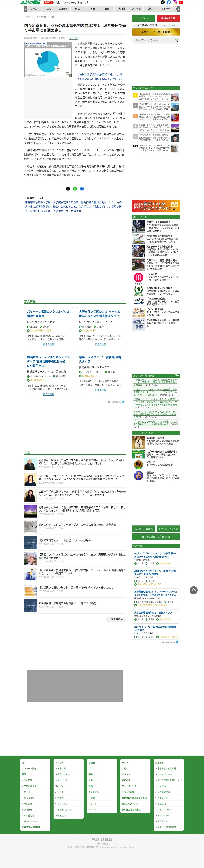The image size is (204, 868).
Task: Click the キーワードで検索 search field
Action: point(153,40)
